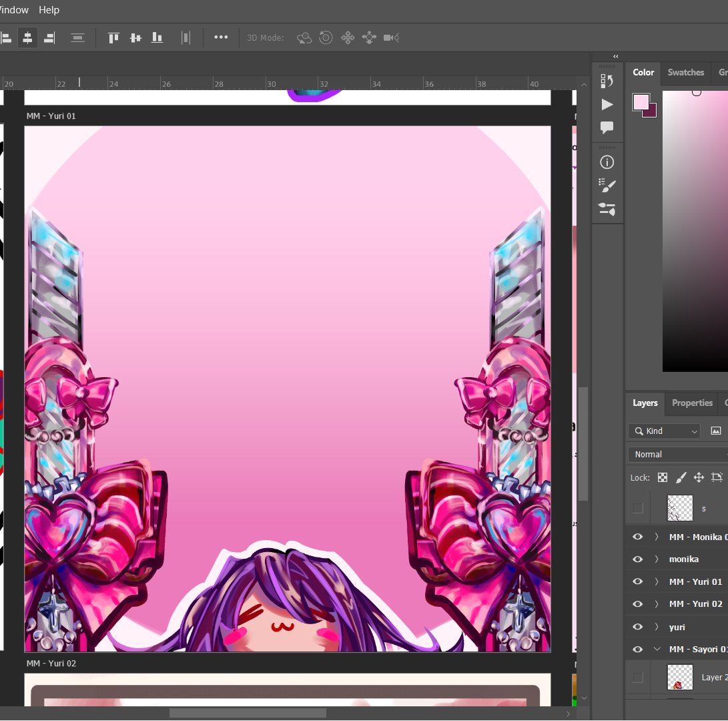Collapse panels with double-arrow button
The width and height of the screenshot is (728, 721).
coord(616,56)
